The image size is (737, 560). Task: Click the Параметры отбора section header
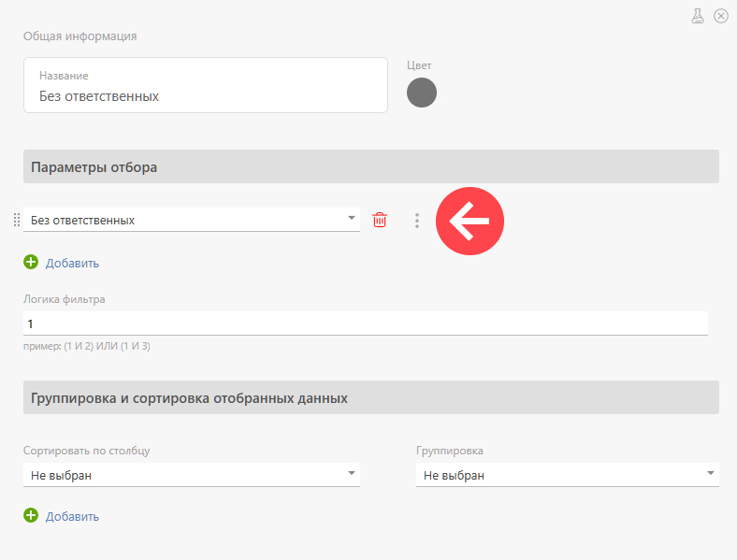pyautogui.click(x=371, y=166)
